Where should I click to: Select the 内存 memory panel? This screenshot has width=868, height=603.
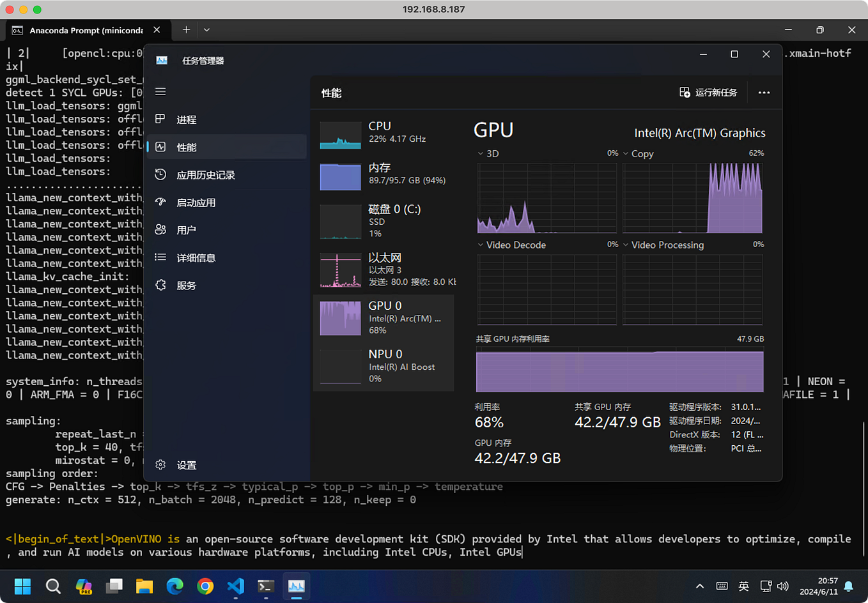[384, 173]
